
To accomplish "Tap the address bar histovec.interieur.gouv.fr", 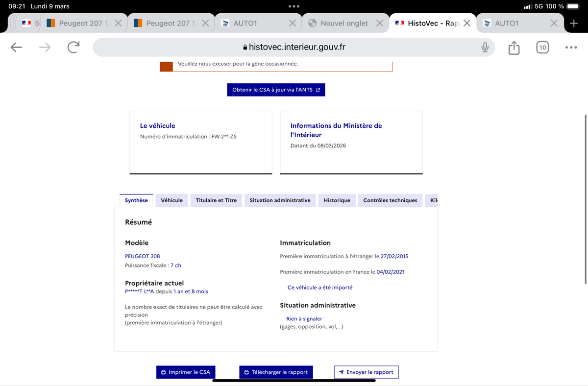I will [x=294, y=47].
